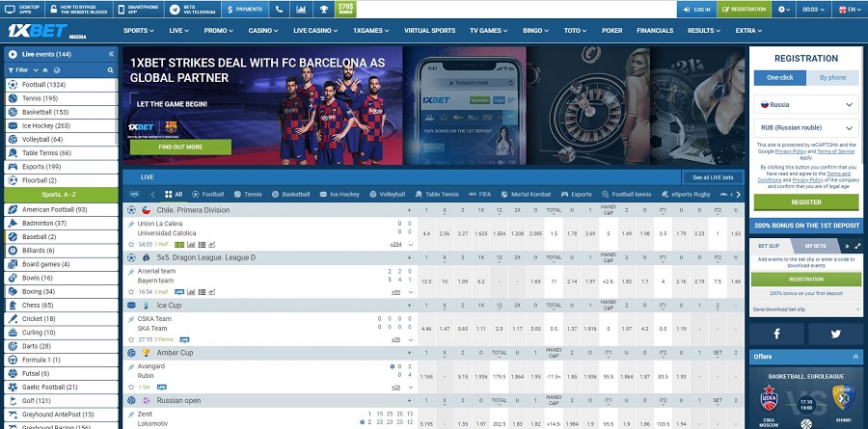Click the green pitch icon in Union La Calera row
This screenshot has width=868, height=429.
179,244
